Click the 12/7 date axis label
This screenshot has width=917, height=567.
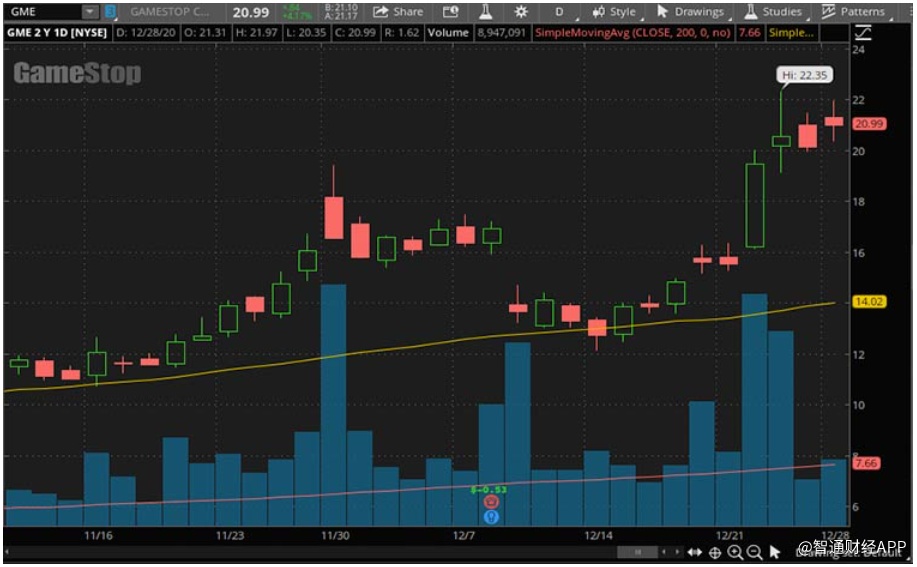(x=464, y=535)
